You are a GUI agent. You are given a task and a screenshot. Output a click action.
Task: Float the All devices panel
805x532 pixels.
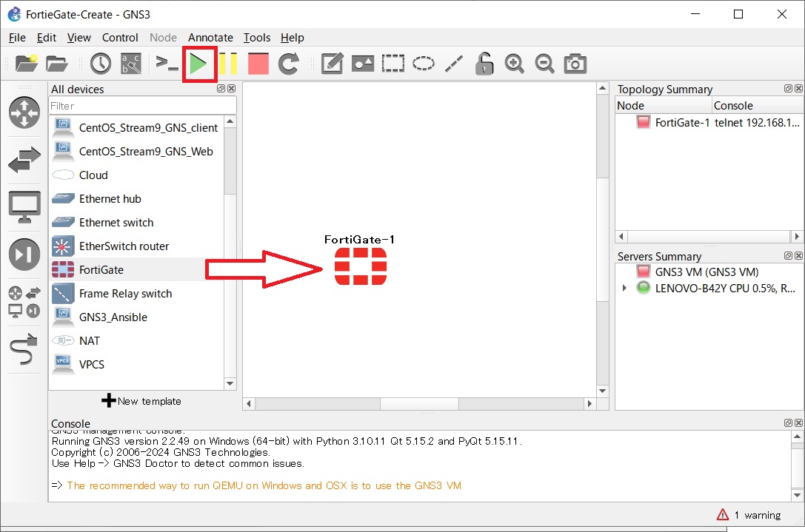pyautogui.click(x=221, y=88)
